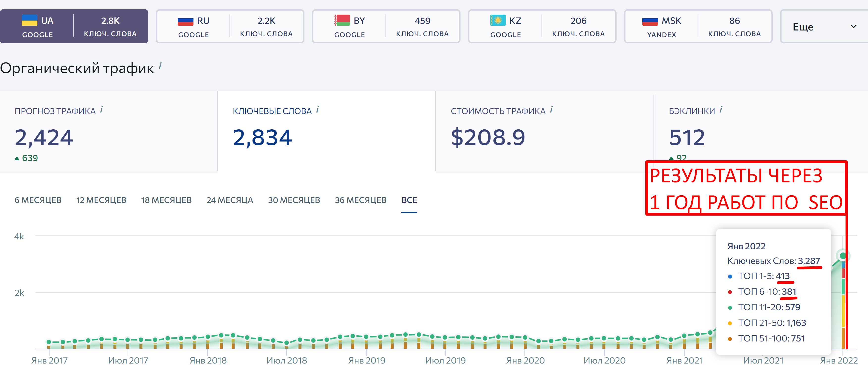Click info icon beside Ключевые слова
Viewport: 868px width, 367px height.
coord(317,110)
